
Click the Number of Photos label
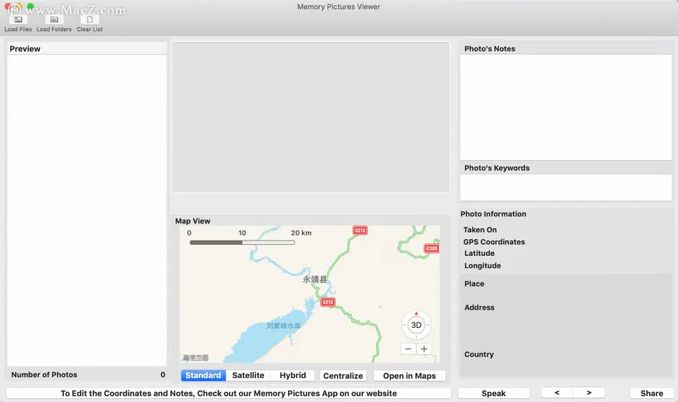click(44, 375)
